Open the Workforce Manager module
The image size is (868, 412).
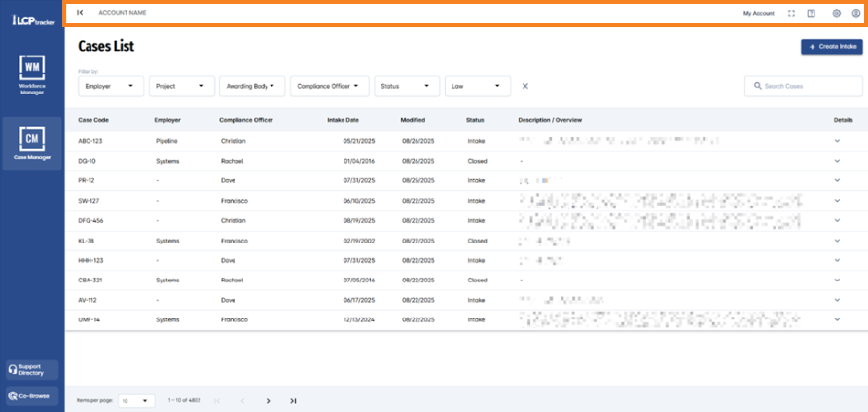pyautogui.click(x=32, y=75)
